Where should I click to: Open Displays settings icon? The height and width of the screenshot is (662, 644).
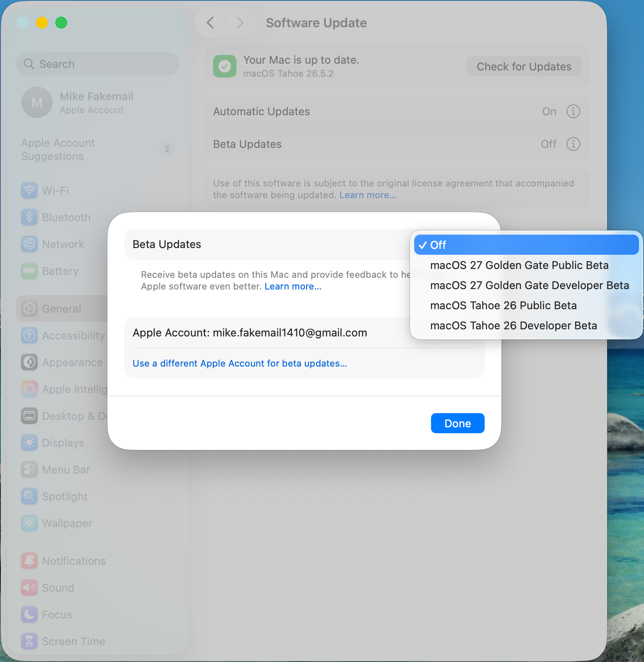point(29,443)
